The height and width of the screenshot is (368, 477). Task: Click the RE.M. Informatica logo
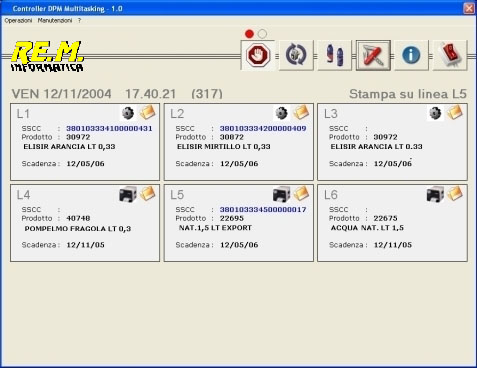[x=47, y=56]
